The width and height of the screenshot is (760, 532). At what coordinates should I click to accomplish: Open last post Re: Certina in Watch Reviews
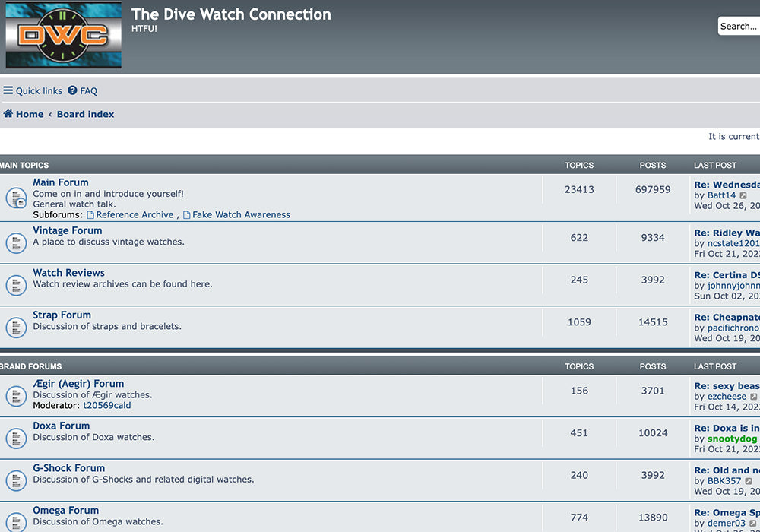(x=727, y=274)
